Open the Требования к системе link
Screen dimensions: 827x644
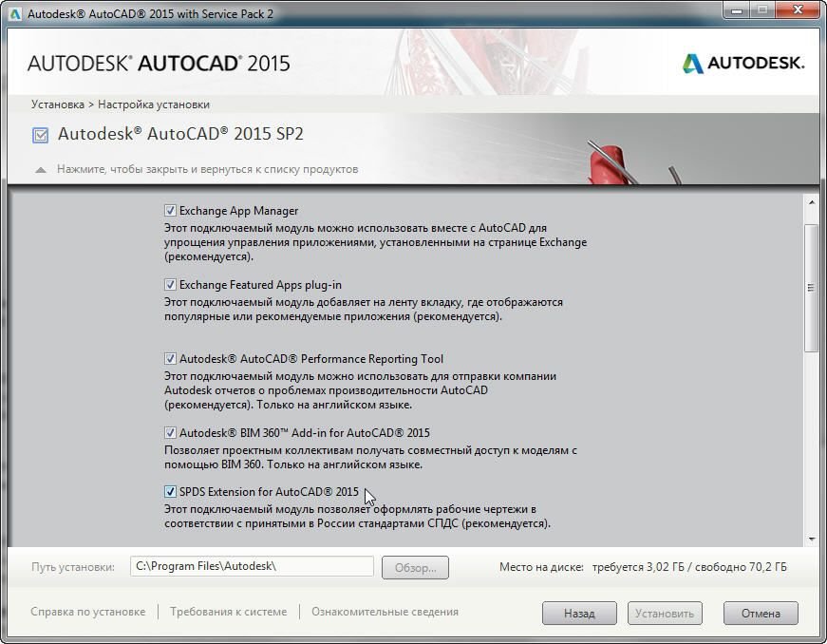[x=228, y=612]
